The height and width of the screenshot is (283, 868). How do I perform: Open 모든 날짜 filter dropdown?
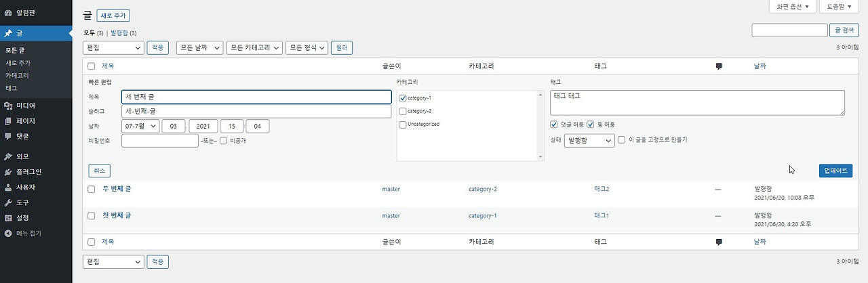point(199,47)
